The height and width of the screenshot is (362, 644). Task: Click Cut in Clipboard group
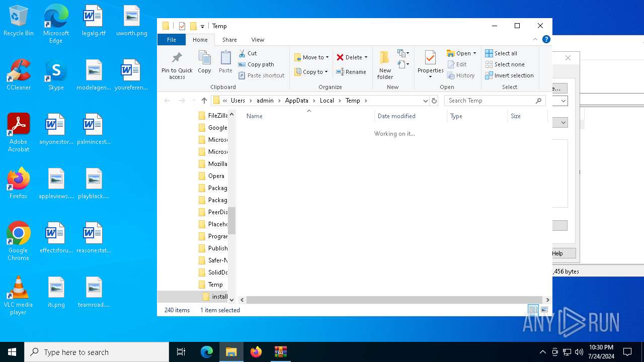(x=248, y=53)
